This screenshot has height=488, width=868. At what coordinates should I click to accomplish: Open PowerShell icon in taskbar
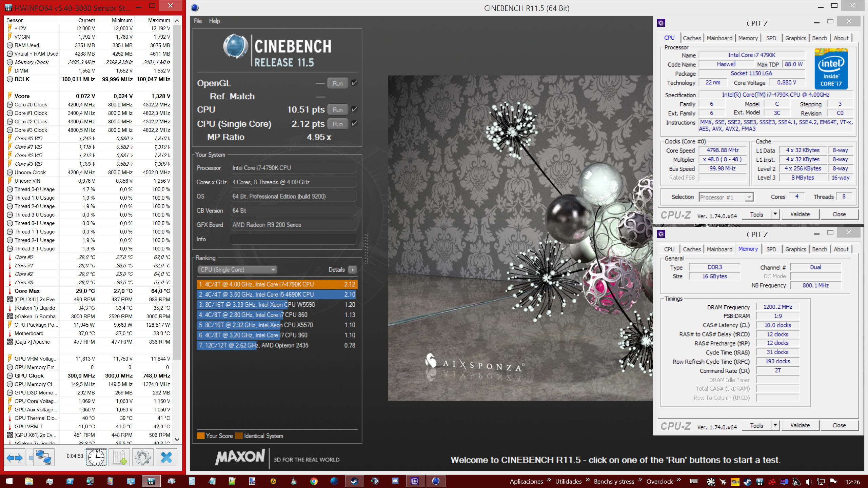point(70,481)
